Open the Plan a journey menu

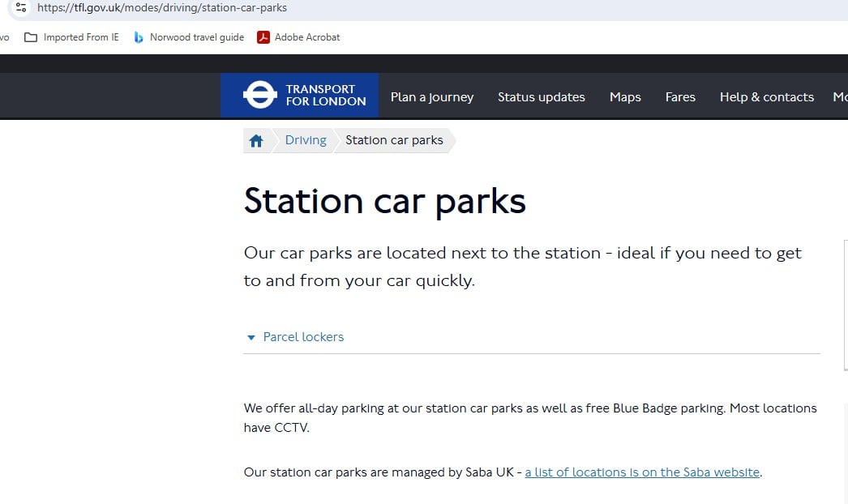tap(432, 97)
